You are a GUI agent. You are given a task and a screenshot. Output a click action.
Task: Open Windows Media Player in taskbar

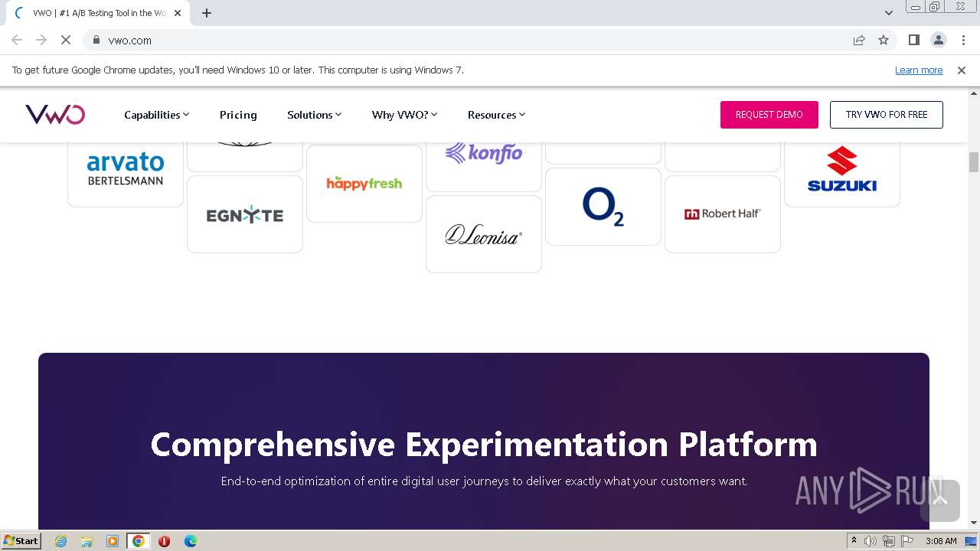(x=113, y=541)
